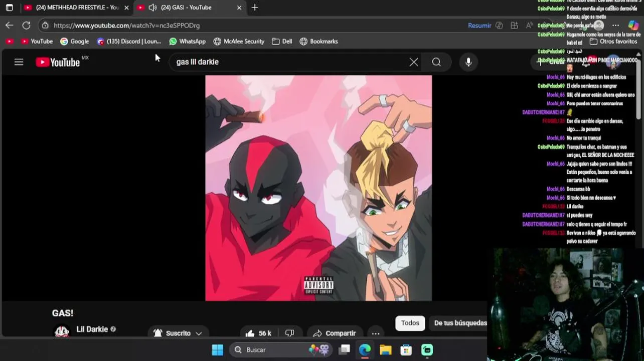Click the Resumir button in address bar
Image resolution: width=644 pixels, height=361 pixels.
(479, 25)
